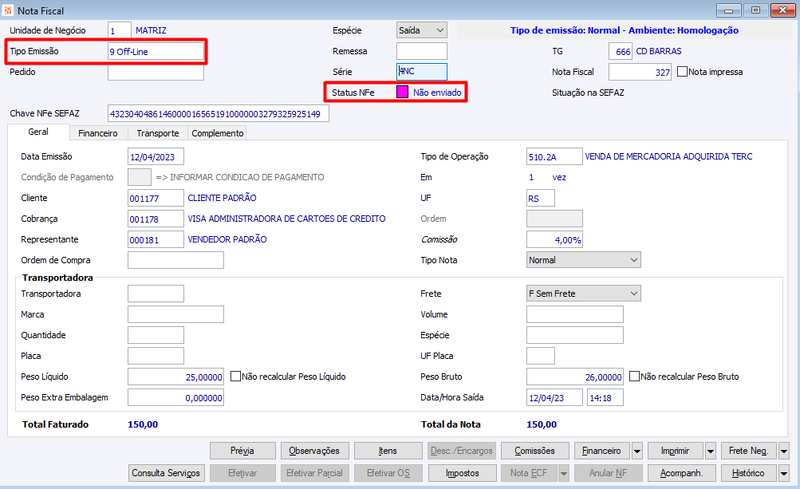Click the Prévia button
The width and height of the screenshot is (800, 489).
[x=242, y=451]
